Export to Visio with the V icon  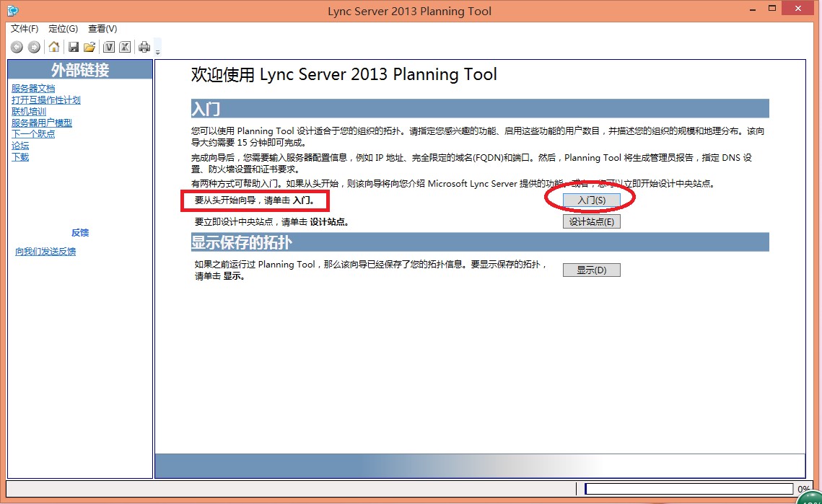[108, 47]
